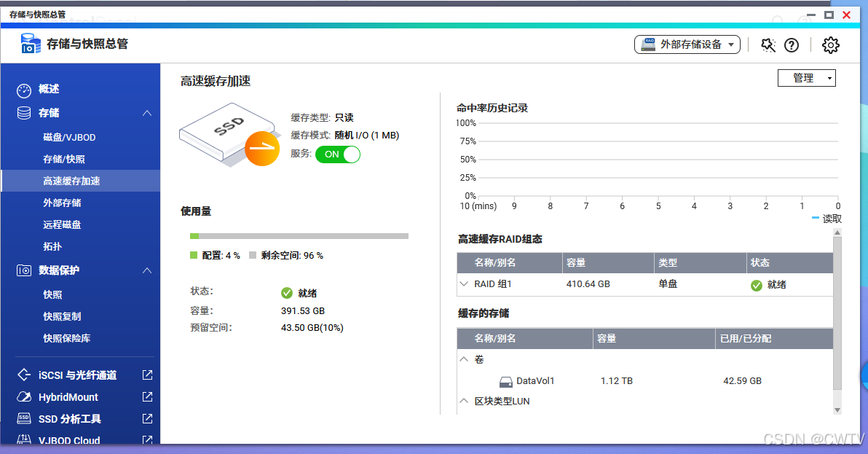
Task: Click the cache usage progress bar
Action: point(299,236)
